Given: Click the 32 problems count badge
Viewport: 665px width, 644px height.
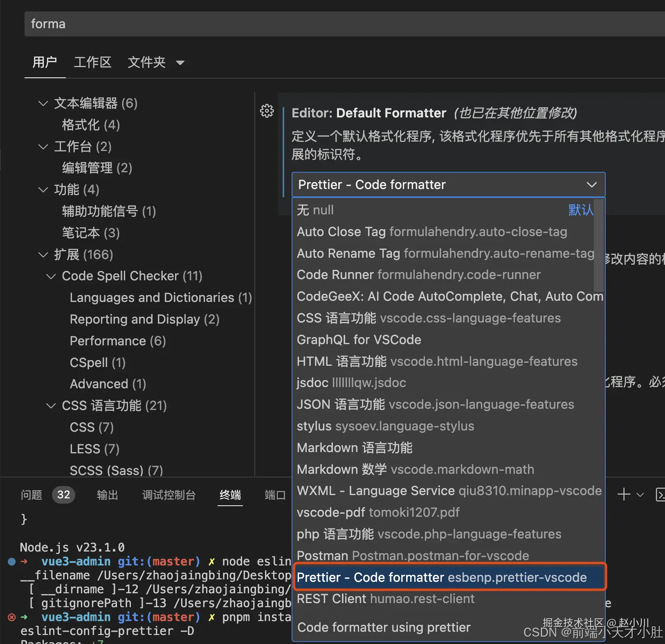Looking at the screenshot, I should pyautogui.click(x=63, y=495).
